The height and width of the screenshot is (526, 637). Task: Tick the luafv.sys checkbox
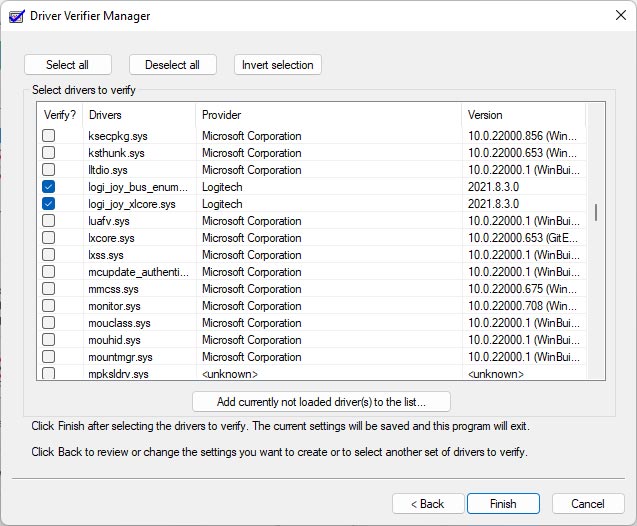[x=48, y=221]
